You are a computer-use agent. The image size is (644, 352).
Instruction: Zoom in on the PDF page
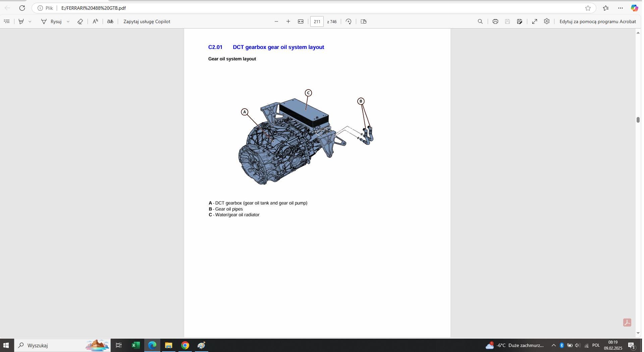pos(288,21)
